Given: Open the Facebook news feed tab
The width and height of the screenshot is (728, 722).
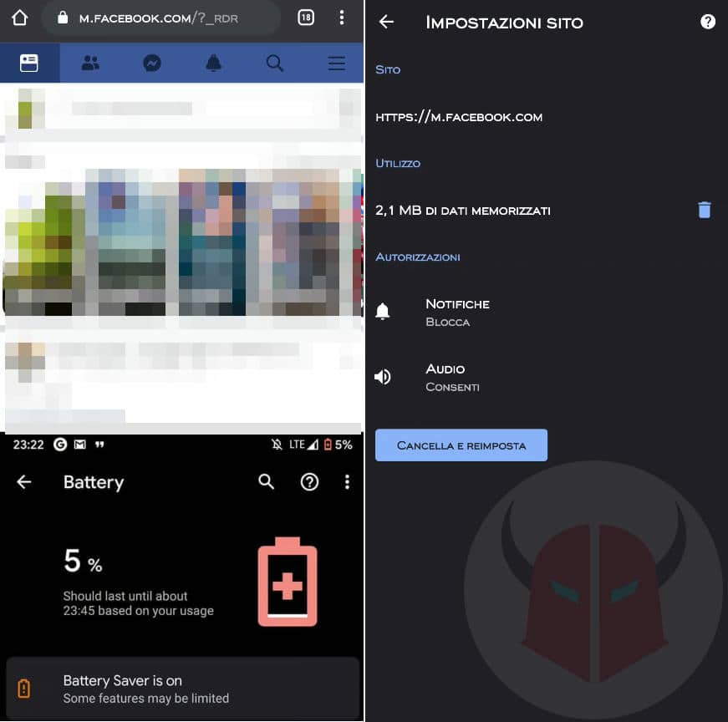Looking at the screenshot, I should click(29, 63).
